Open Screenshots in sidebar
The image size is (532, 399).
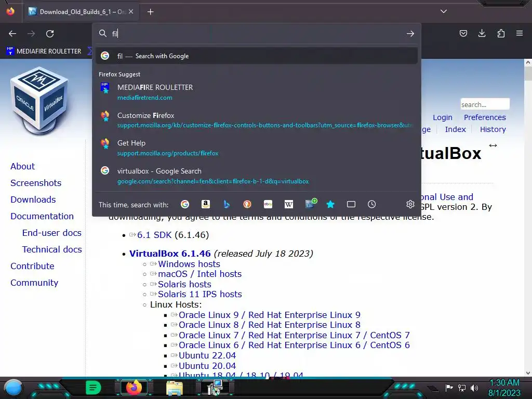coord(36,183)
